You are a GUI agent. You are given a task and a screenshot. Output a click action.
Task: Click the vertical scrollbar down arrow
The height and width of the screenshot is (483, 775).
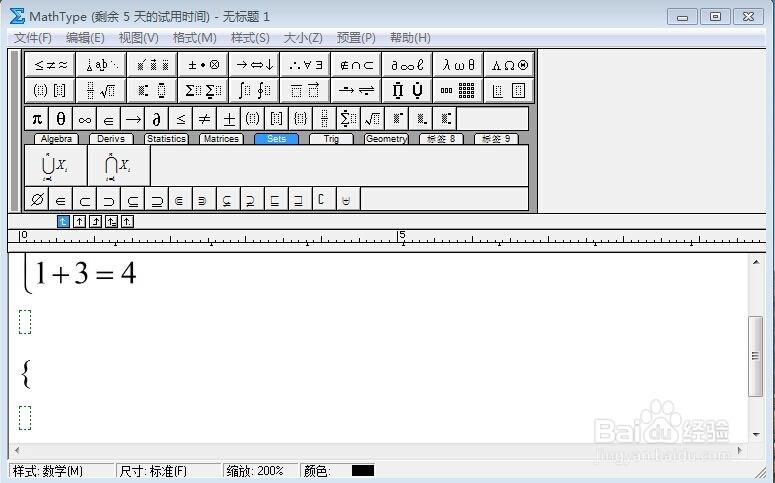click(x=756, y=435)
